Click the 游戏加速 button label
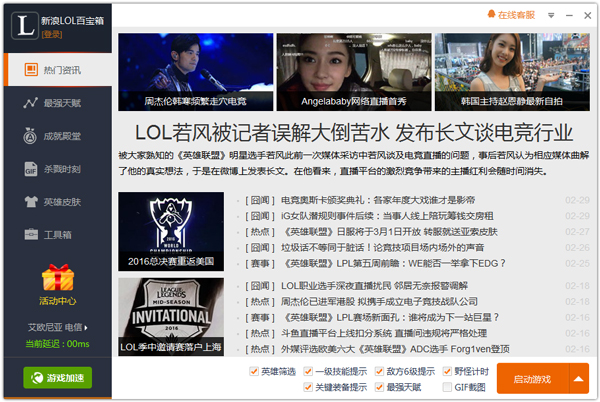The image size is (600, 402). point(65,378)
